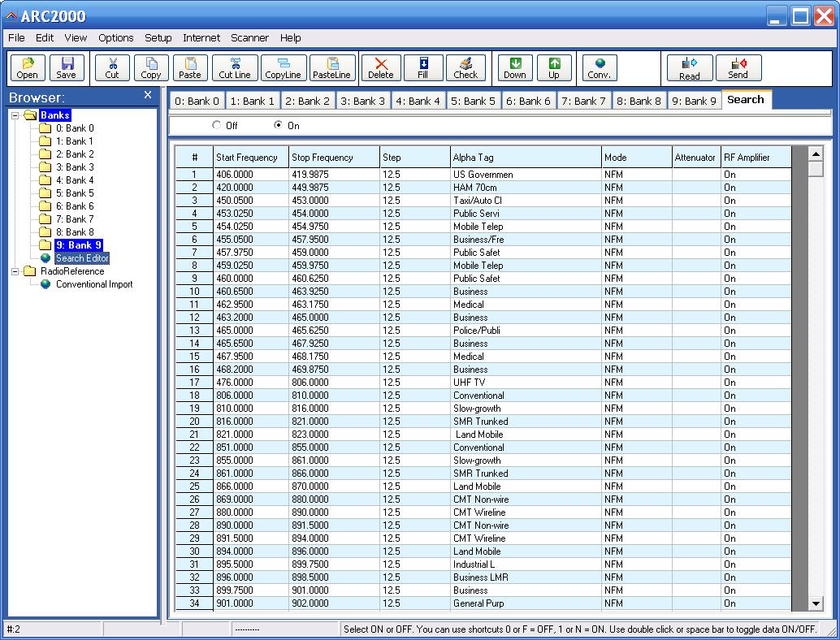840x640 pixels.
Task: Click the scrollbar down arrow in the table
Action: click(816, 603)
